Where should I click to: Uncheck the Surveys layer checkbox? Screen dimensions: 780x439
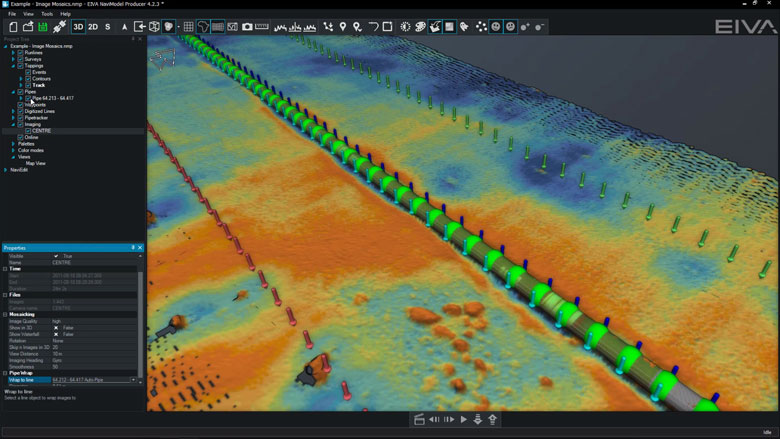20,59
